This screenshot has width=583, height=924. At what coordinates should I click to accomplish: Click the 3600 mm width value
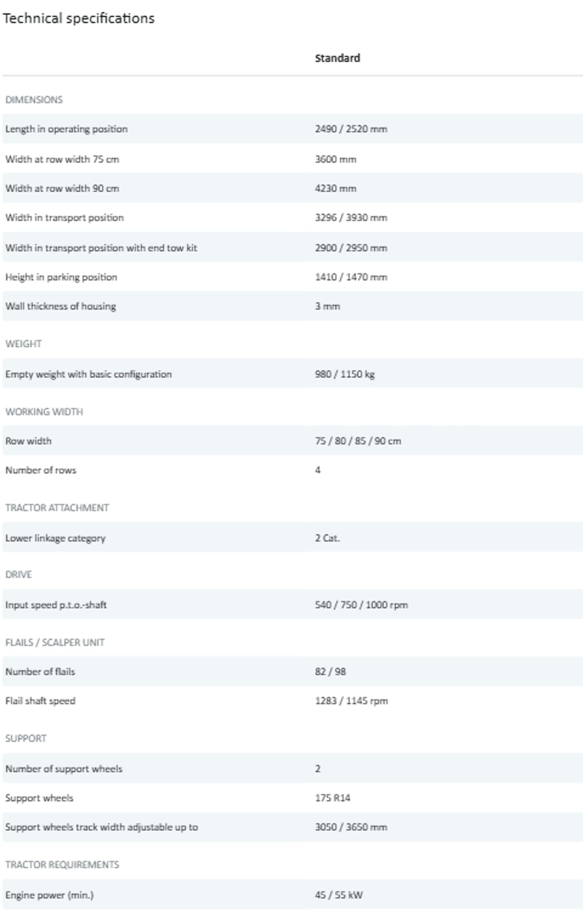tap(335, 159)
